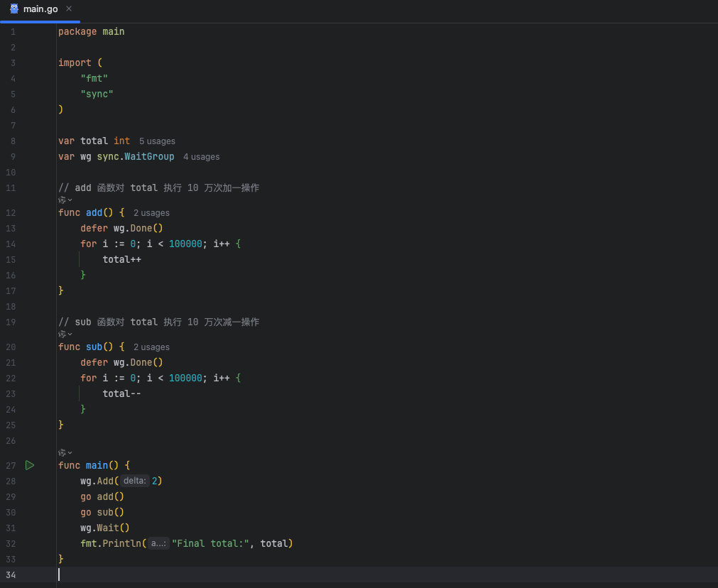718x588 pixels.
Task: Open AI actions dropdown above func main
Action: (x=65, y=453)
